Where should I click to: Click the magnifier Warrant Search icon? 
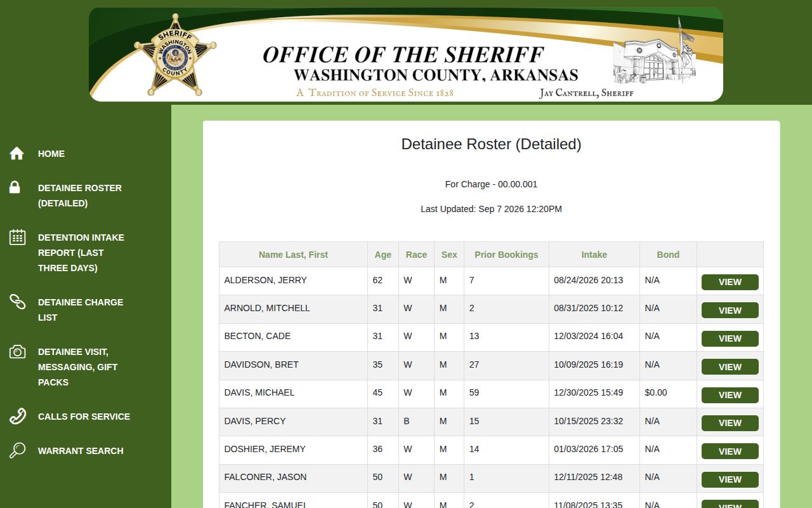pos(17,450)
